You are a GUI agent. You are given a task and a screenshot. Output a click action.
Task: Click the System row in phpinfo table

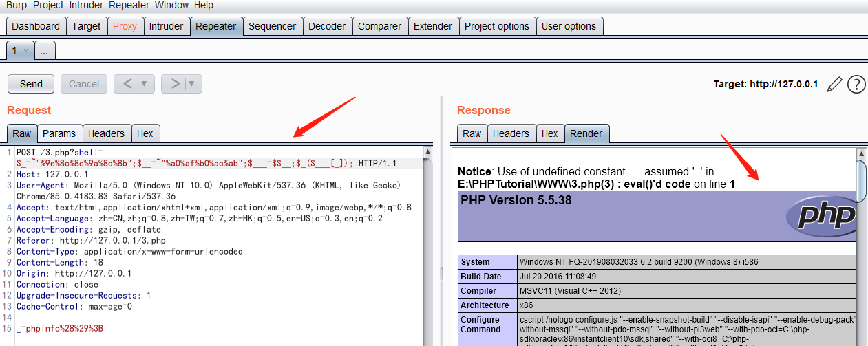click(657, 262)
